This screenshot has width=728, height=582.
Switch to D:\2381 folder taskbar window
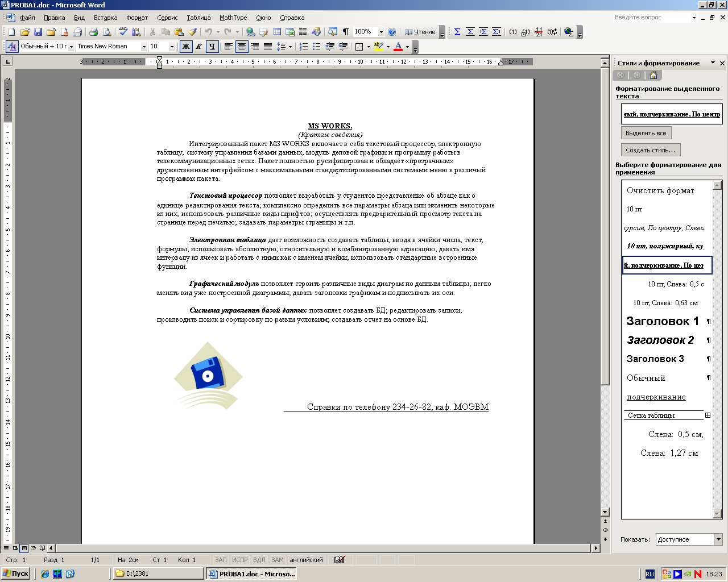(158, 574)
